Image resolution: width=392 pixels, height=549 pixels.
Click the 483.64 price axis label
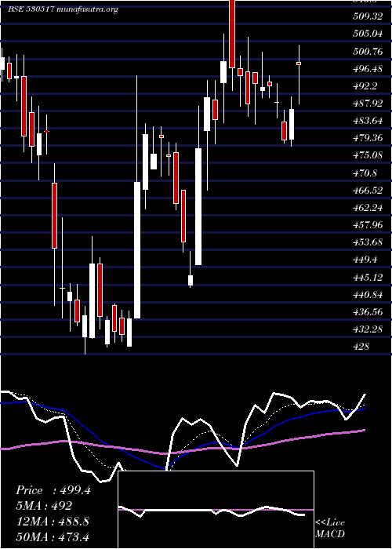[368, 121]
